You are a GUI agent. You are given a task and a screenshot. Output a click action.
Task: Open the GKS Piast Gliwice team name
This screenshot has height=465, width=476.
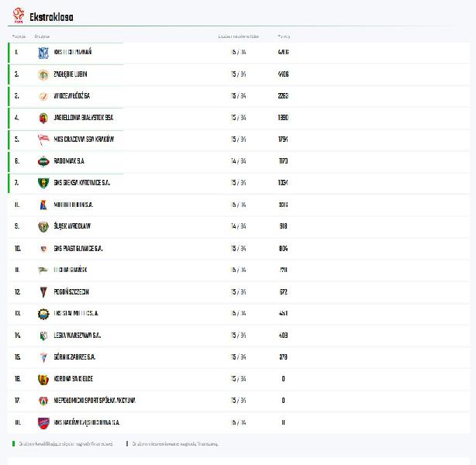pyautogui.click(x=78, y=249)
